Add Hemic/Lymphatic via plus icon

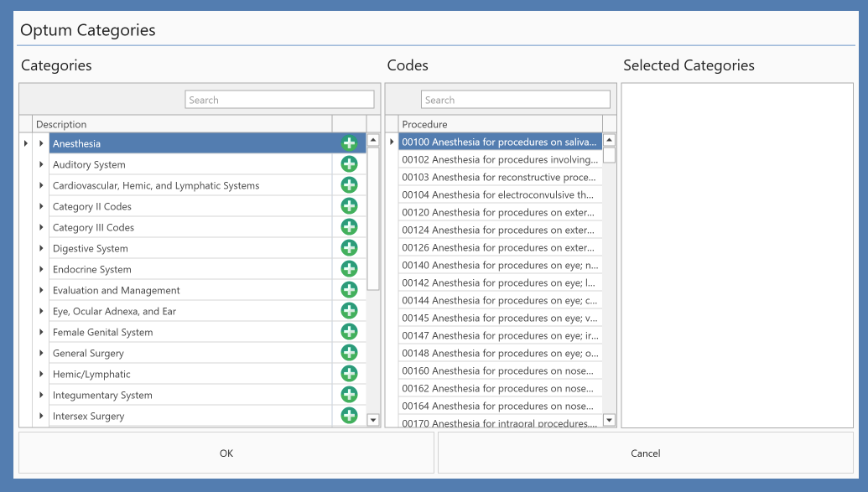[350, 374]
